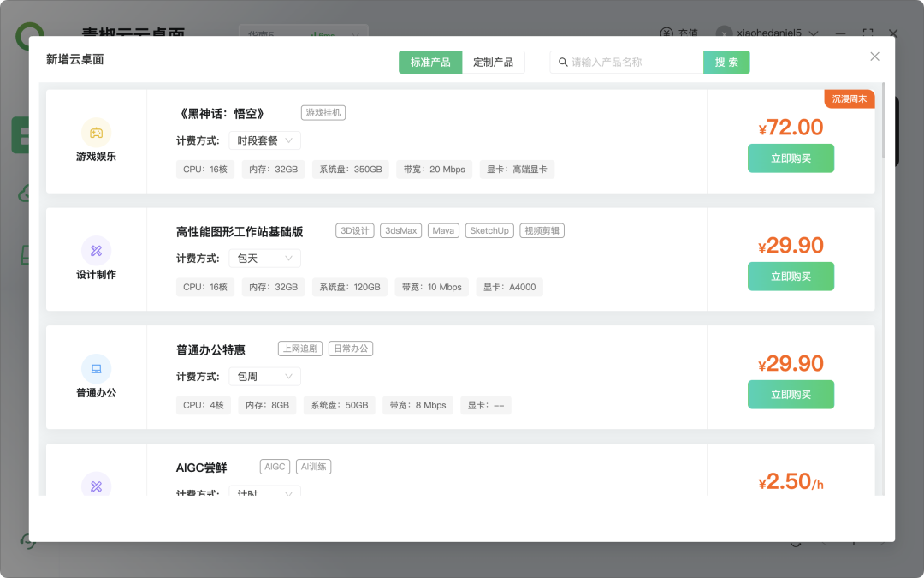Click the 《黑神话：悟空》 product title

[222, 113]
